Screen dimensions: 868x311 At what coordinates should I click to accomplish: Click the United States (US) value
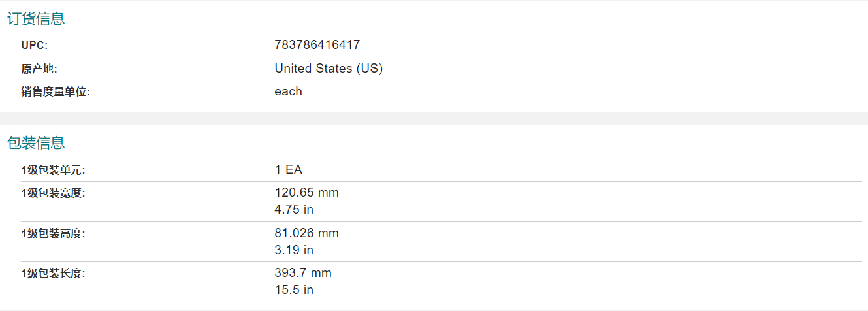coord(329,69)
